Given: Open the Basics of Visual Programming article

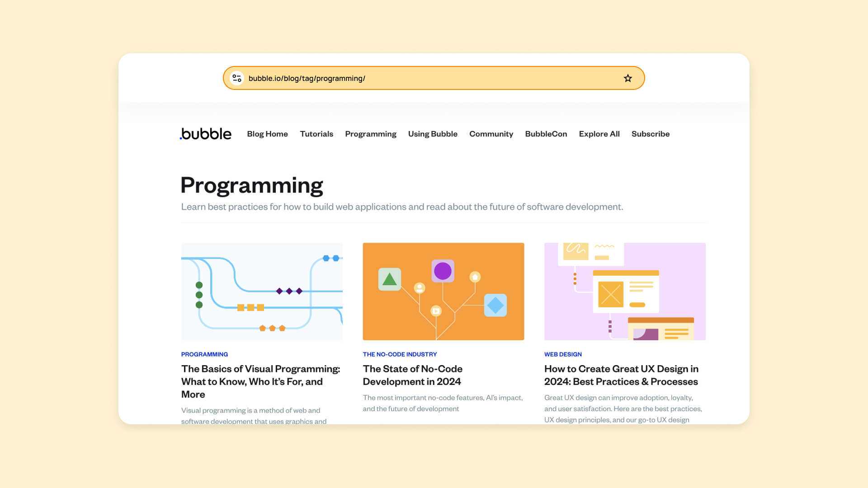Looking at the screenshot, I should [x=260, y=381].
